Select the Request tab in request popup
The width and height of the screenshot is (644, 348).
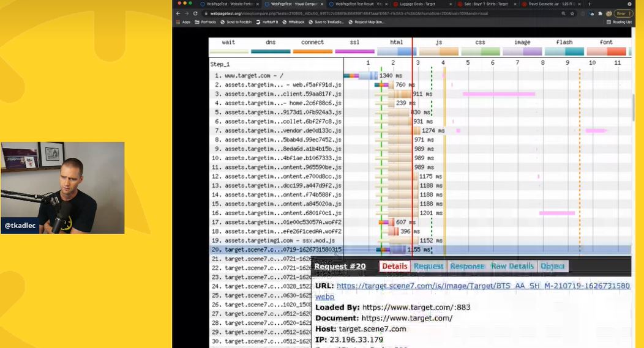click(429, 266)
